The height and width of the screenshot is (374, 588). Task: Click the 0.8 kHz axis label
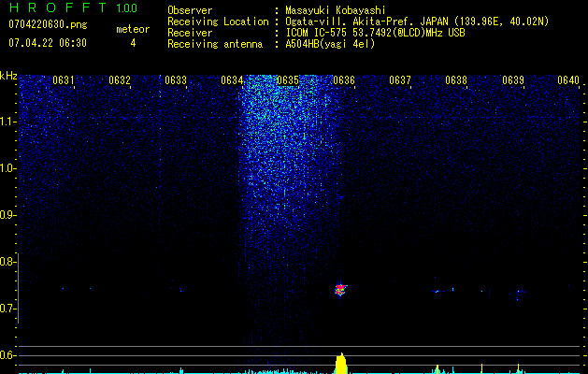click(8, 262)
